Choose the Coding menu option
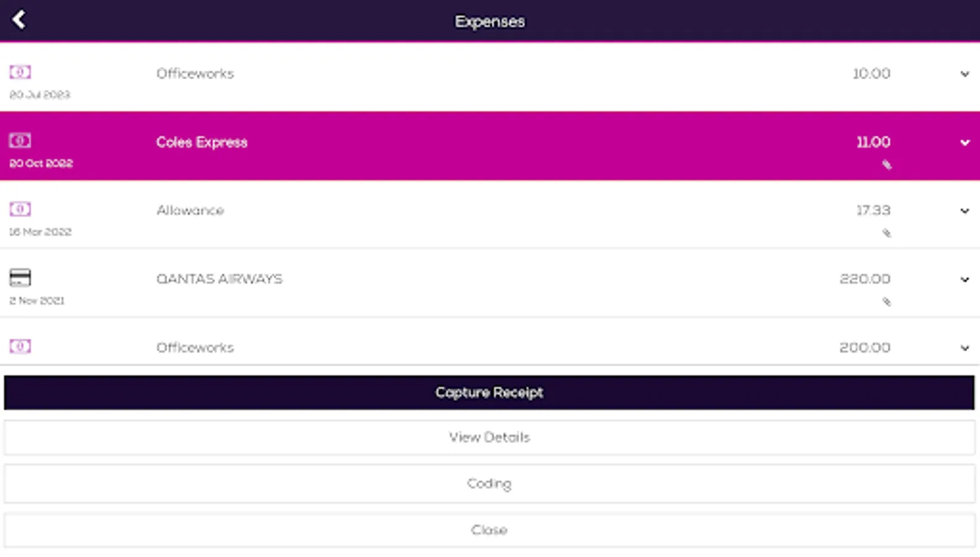This screenshot has width=980, height=557. [489, 483]
